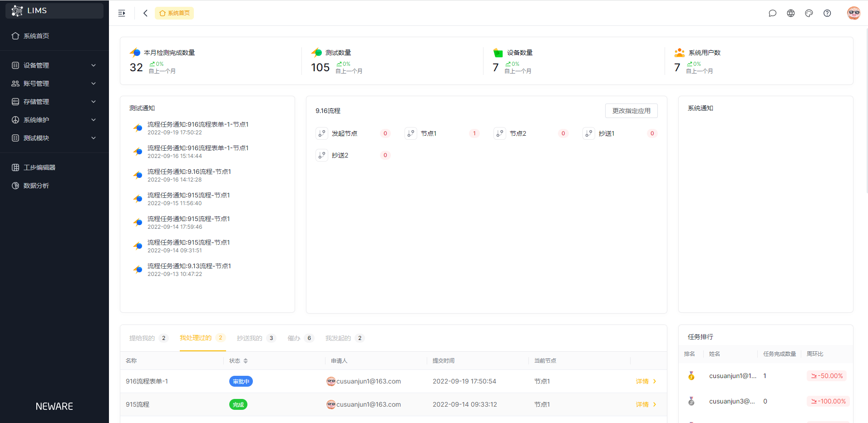Click the 发起节点 node icon
Screen dimensions: 868x423
tap(322, 133)
